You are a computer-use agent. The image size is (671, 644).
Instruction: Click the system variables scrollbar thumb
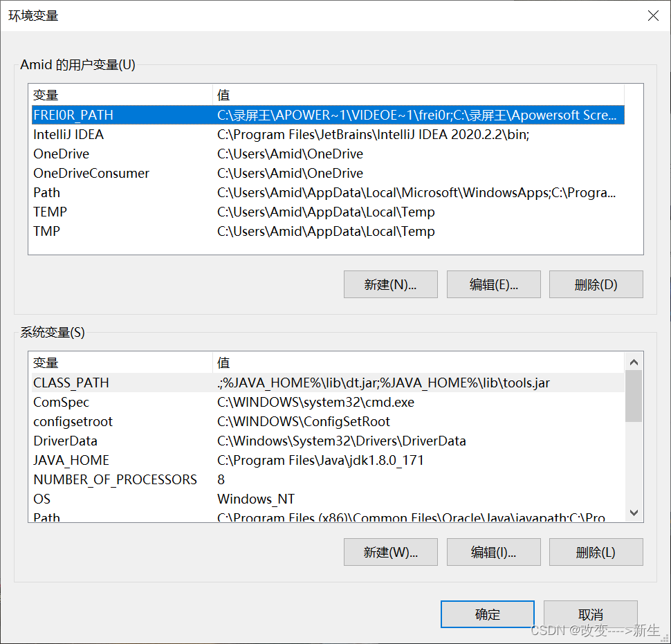(634, 396)
